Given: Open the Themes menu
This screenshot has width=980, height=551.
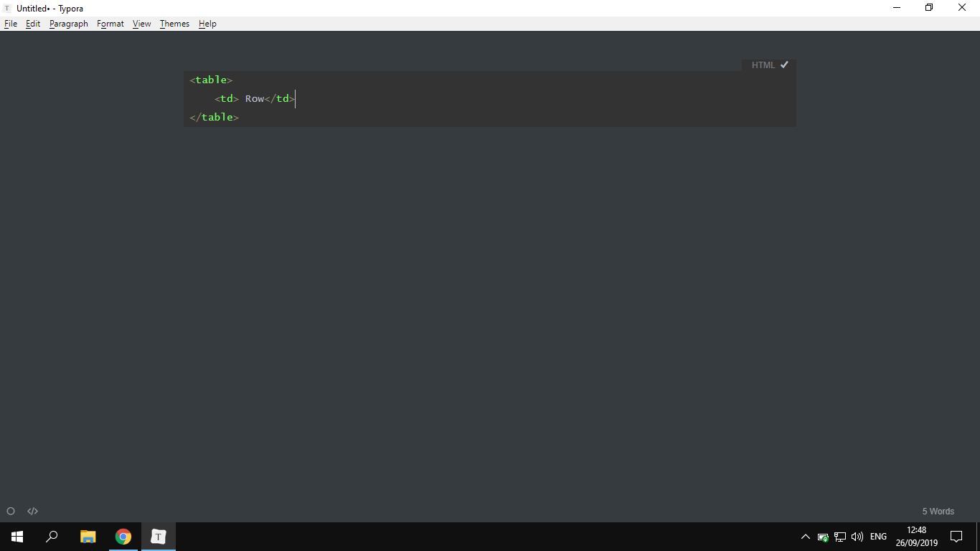Looking at the screenshot, I should (x=174, y=24).
